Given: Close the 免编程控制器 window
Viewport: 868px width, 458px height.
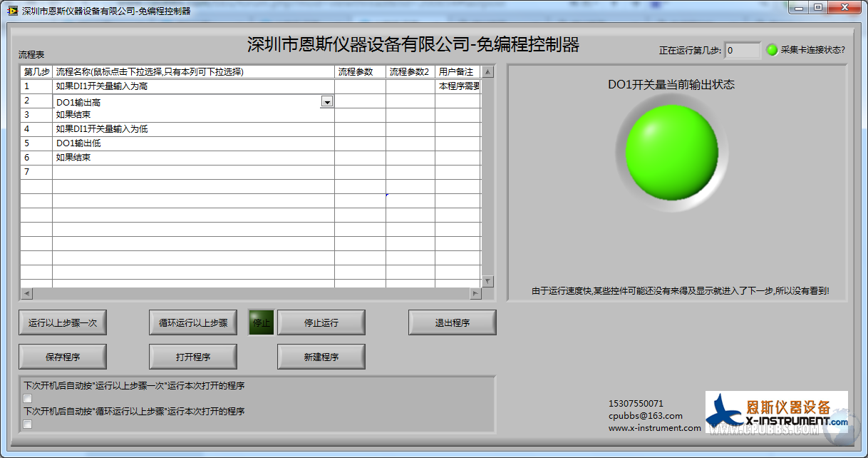Looking at the screenshot, I should pos(844,7).
